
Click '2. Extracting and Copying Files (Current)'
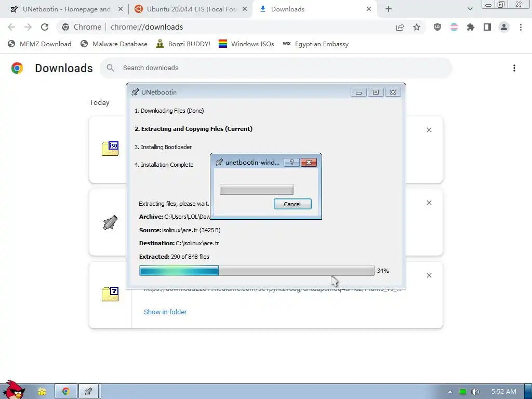coord(193,129)
